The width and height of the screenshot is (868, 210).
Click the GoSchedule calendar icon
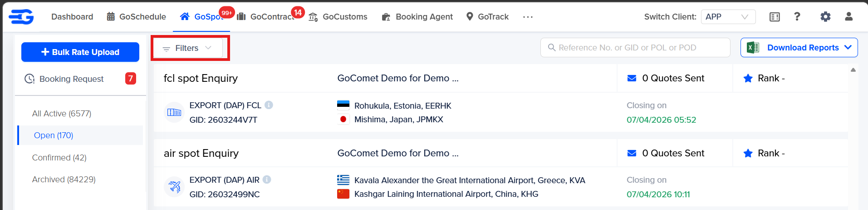pyautogui.click(x=111, y=17)
